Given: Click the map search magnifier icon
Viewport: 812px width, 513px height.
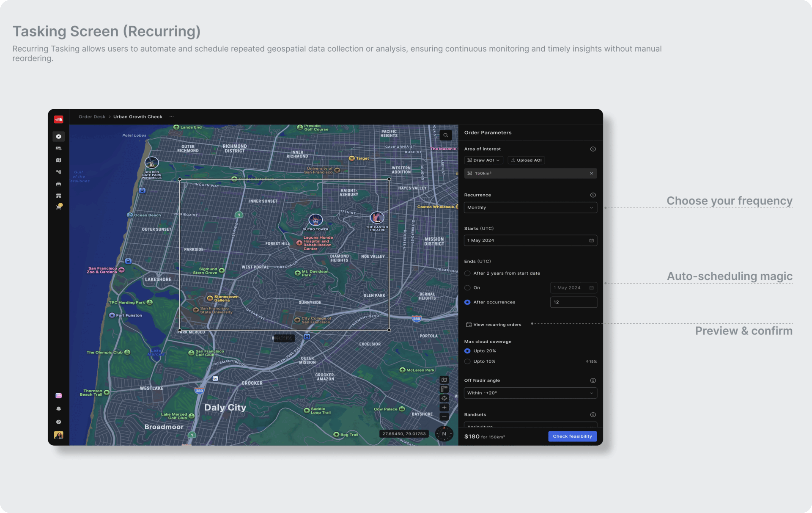Looking at the screenshot, I should click(x=445, y=135).
